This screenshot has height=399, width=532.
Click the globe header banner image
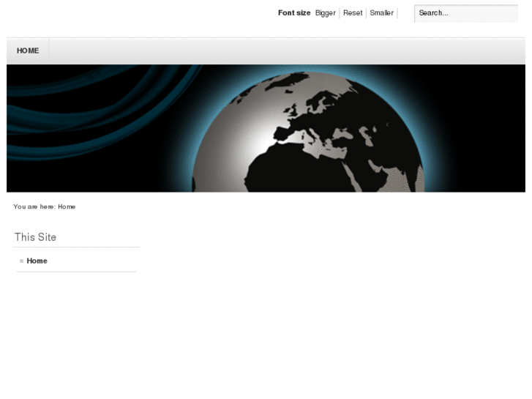266,128
